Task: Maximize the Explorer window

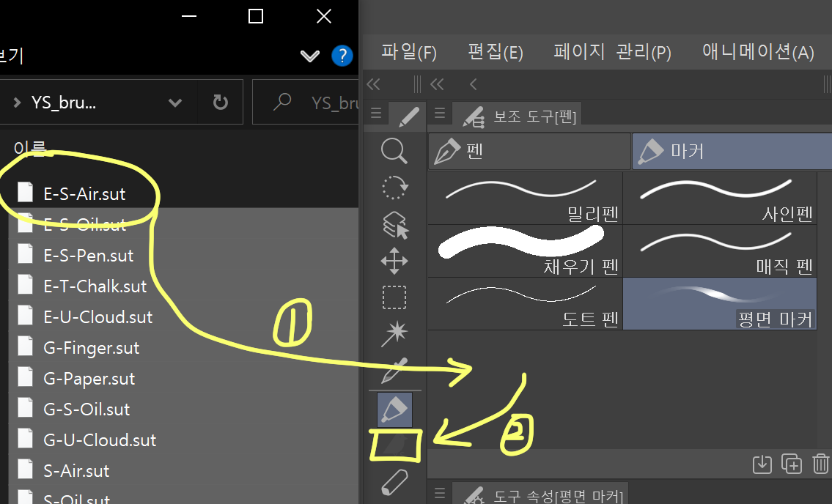Action: pos(256,16)
